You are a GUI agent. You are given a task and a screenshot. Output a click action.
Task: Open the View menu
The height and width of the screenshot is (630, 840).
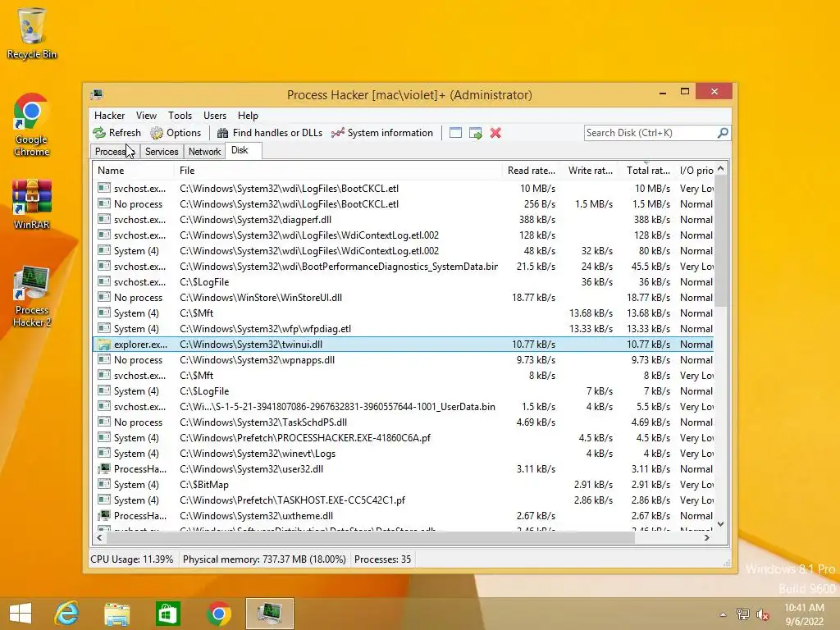pyautogui.click(x=146, y=116)
